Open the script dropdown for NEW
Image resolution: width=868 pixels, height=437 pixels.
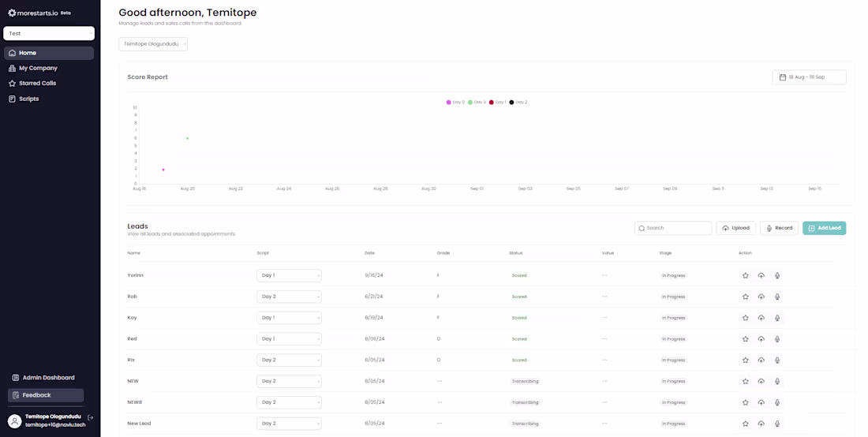click(289, 381)
